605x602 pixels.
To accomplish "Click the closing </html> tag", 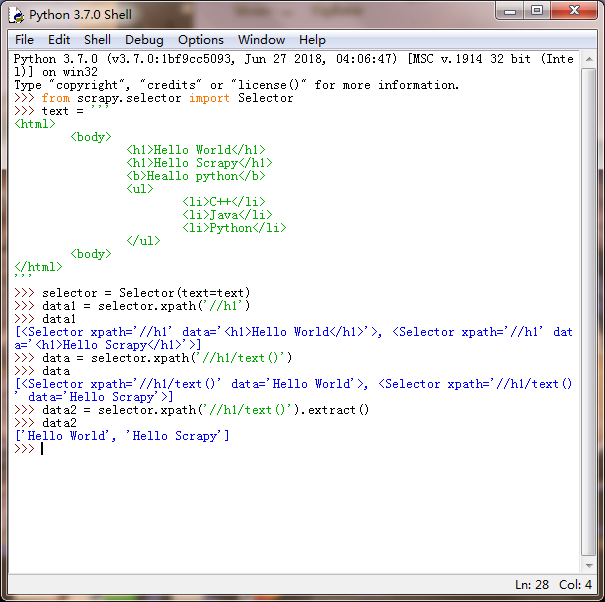I will (x=38, y=267).
